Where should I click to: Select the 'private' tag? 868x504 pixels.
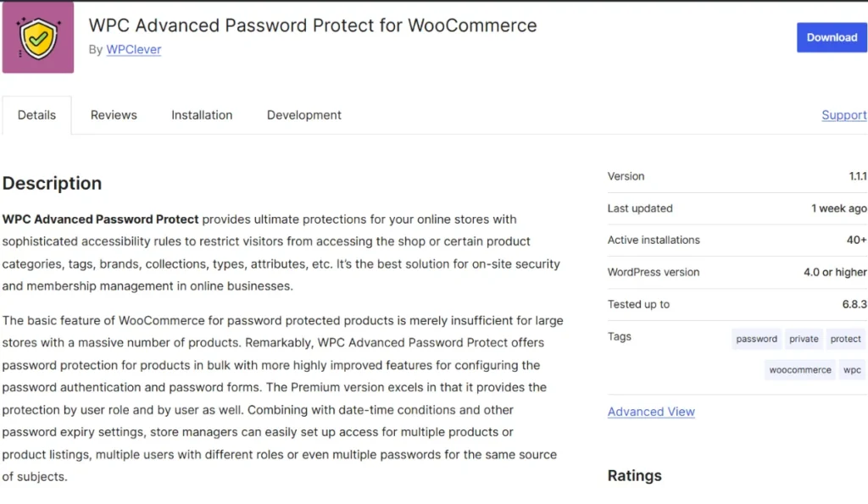point(804,339)
